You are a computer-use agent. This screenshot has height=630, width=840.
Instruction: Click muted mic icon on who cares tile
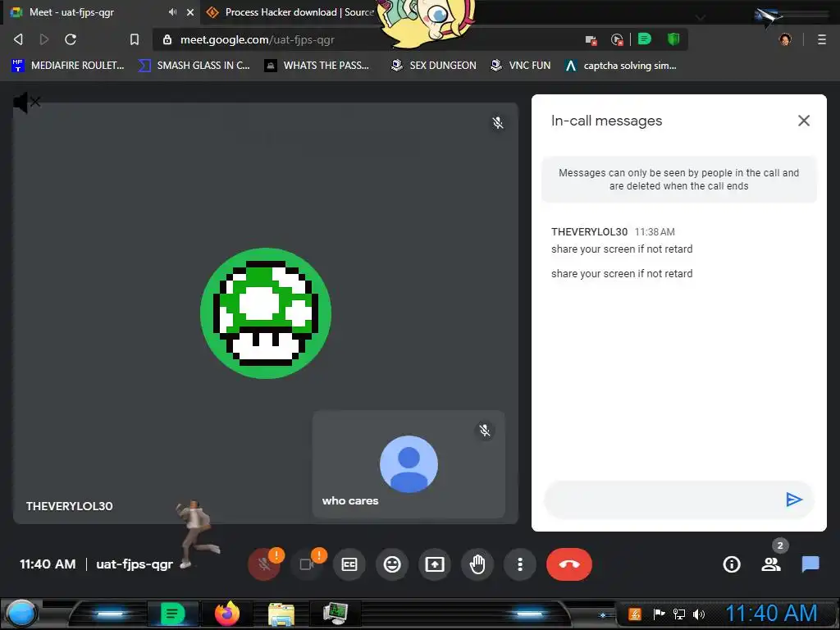pyautogui.click(x=485, y=430)
